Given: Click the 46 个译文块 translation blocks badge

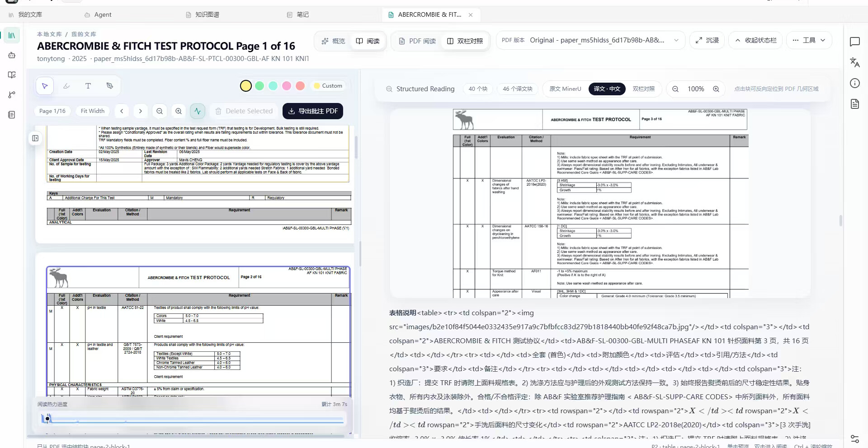Looking at the screenshot, I should click(x=518, y=89).
